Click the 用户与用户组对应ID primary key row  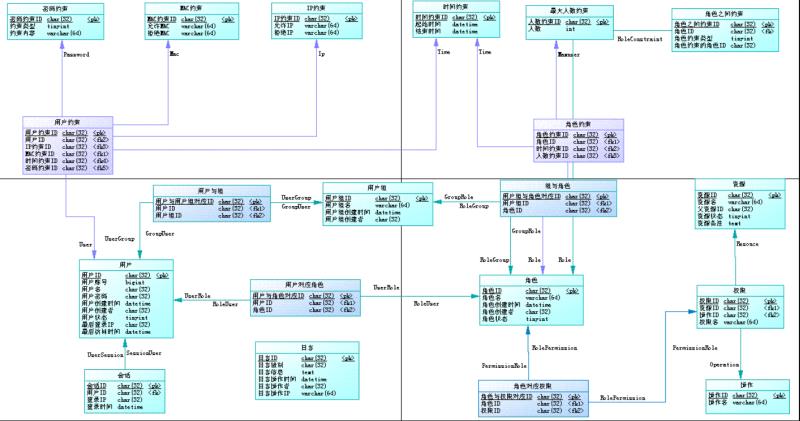click(x=211, y=202)
